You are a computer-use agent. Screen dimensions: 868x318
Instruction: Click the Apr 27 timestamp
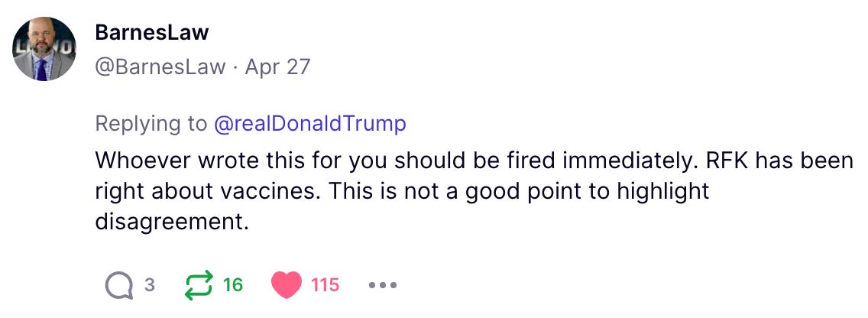point(277,67)
